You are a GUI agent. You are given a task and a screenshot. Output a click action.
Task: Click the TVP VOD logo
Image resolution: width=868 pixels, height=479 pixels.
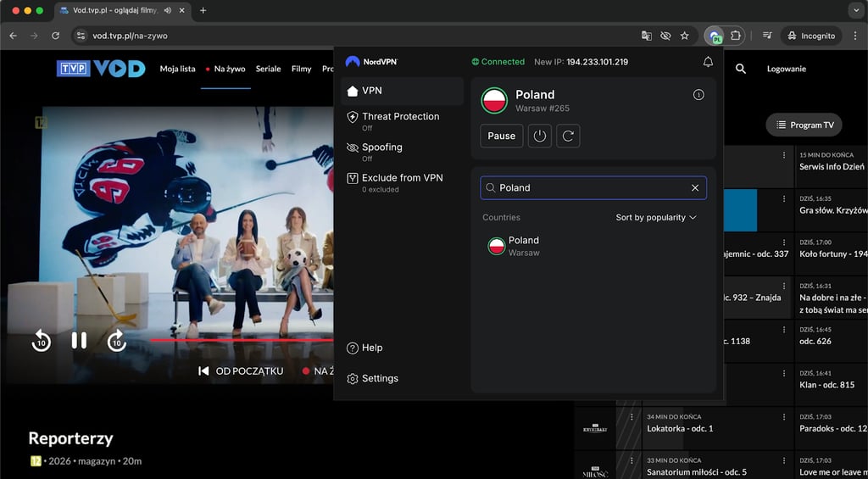[x=101, y=69]
